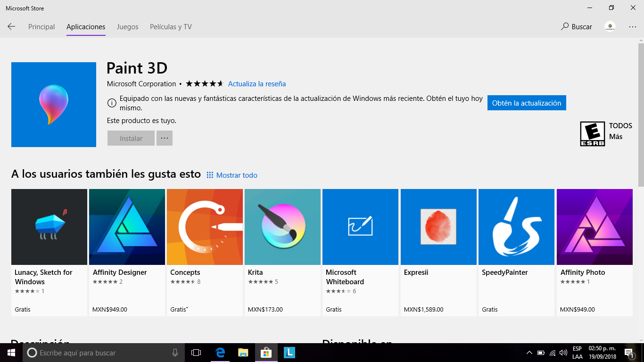
Task: Switch to the Juegos tab
Action: (x=128, y=27)
